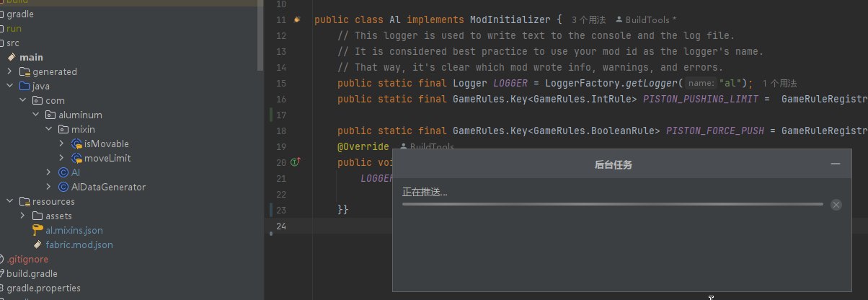Expand the assets folder
The width and height of the screenshot is (868, 300).
[x=22, y=216]
